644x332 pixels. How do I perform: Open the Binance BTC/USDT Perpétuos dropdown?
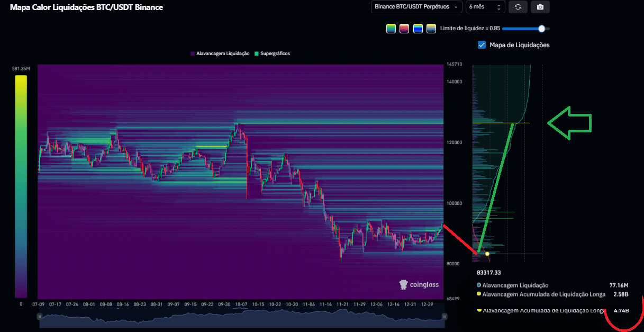pyautogui.click(x=416, y=7)
